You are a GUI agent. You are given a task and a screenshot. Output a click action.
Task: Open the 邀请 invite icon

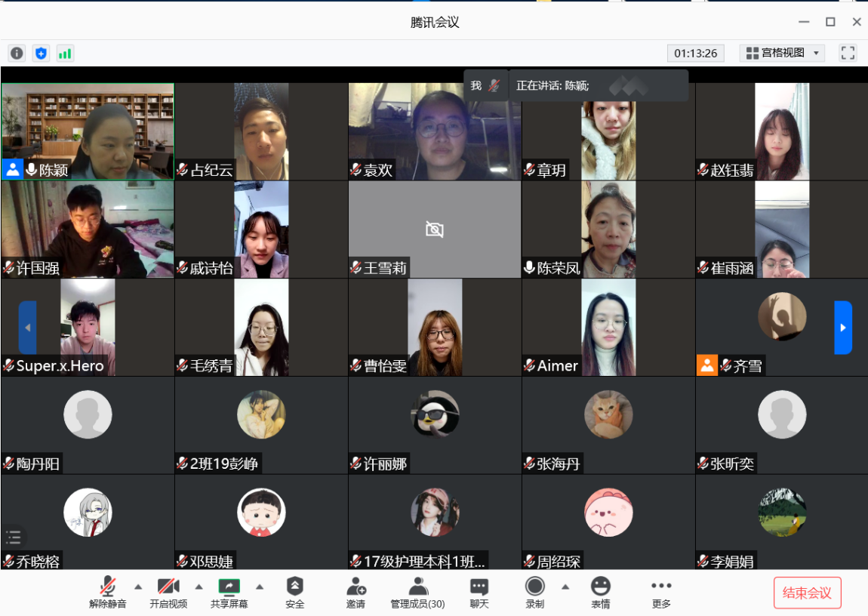[x=356, y=593]
